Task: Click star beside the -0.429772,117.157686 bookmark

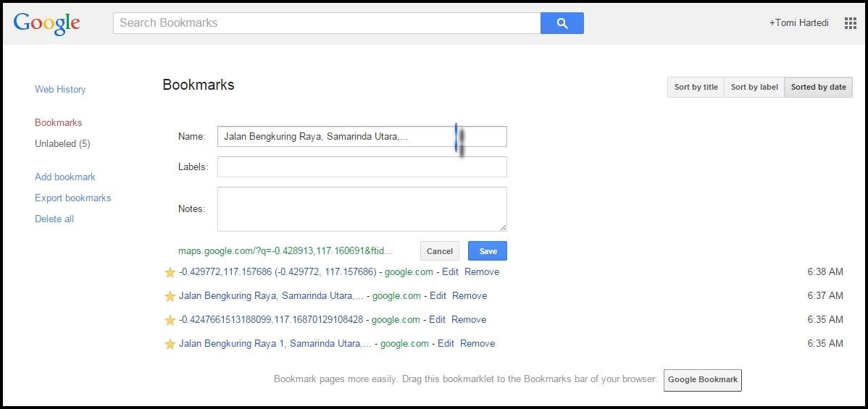Action: click(x=170, y=272)
